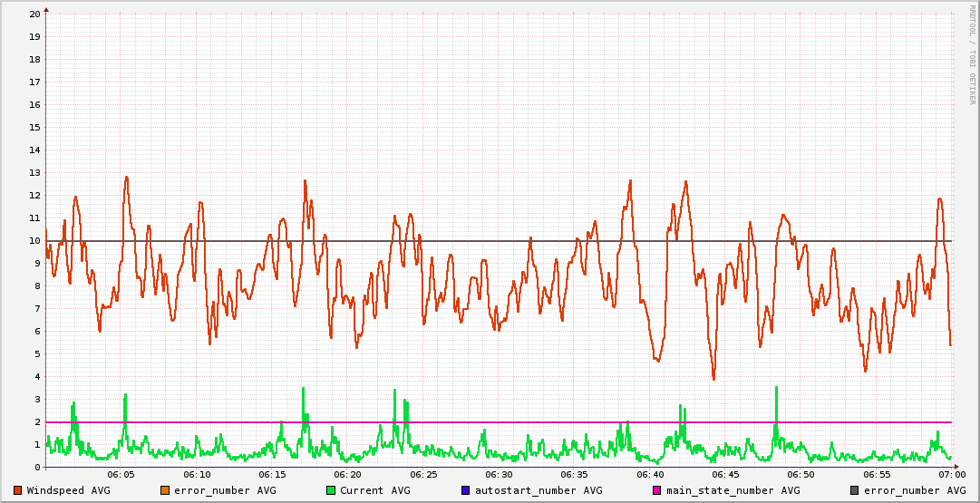980x503 pixels.
Task: Click the 07:00 time axis label
Action: click(951, 475)
